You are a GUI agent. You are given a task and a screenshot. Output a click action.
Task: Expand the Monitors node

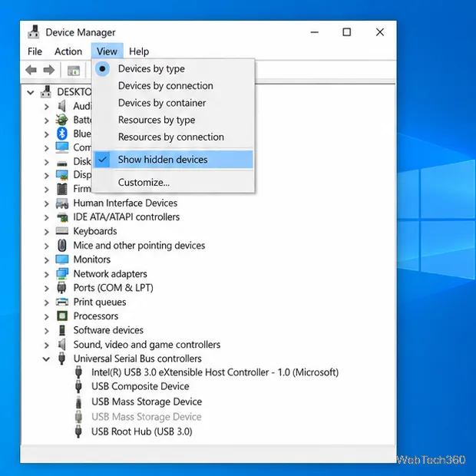coord(46,260)
